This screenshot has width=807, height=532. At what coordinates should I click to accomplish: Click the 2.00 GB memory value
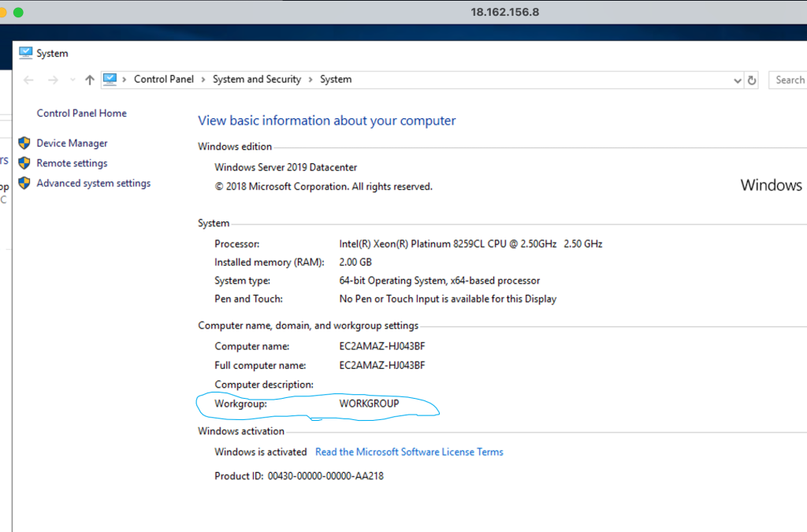(355, 262)
